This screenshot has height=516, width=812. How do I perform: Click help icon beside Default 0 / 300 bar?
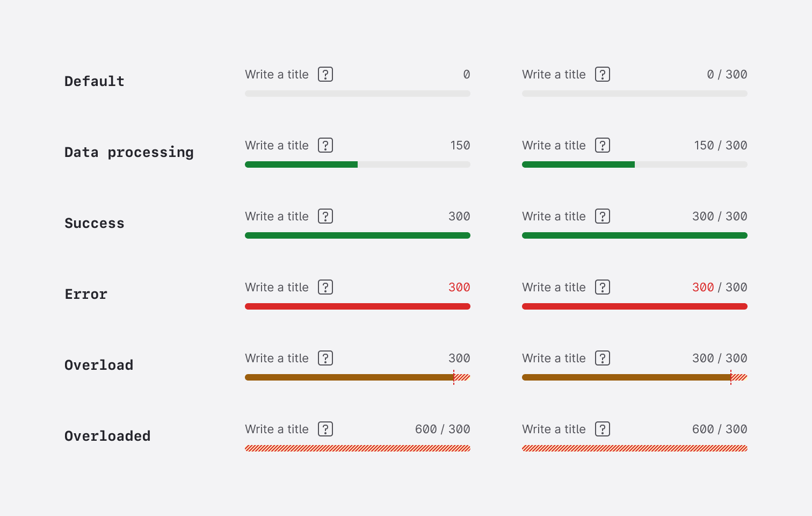(x=603, y=74)
